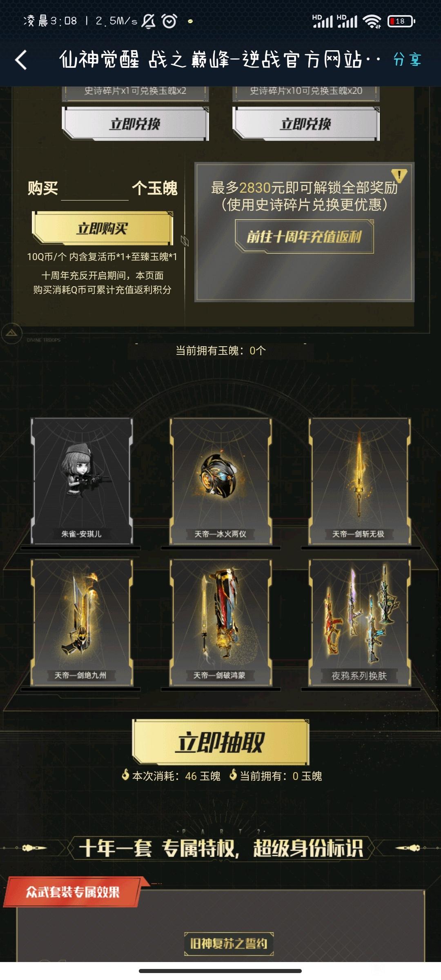The image size is (441, 980).
Task: Open the 众武套装专属效果 tab
Action: (73, 892)
